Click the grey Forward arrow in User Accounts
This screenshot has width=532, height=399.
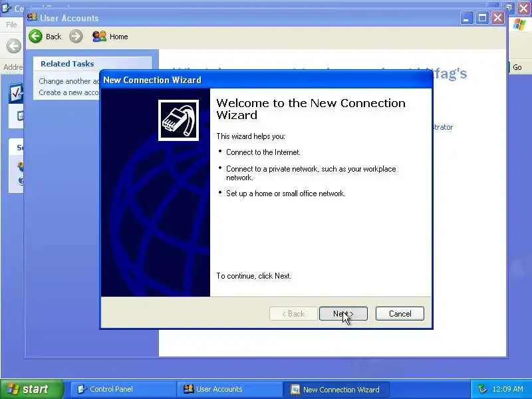pyautogui.click(x=76, y=37)
